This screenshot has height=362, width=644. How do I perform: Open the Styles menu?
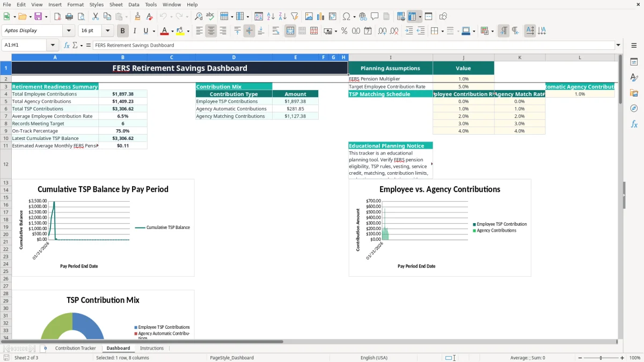point(97,4)
